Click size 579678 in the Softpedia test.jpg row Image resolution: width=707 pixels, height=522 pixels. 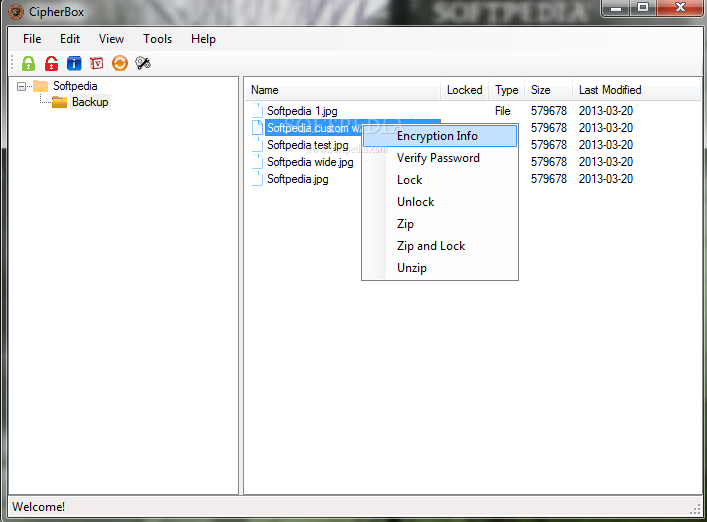[549, 145]
